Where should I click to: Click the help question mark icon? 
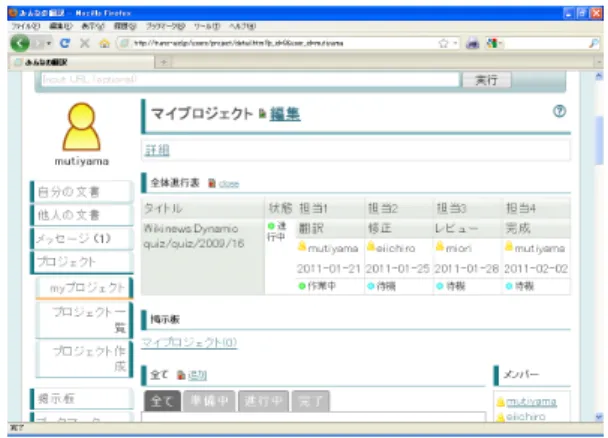coord(559,112)
